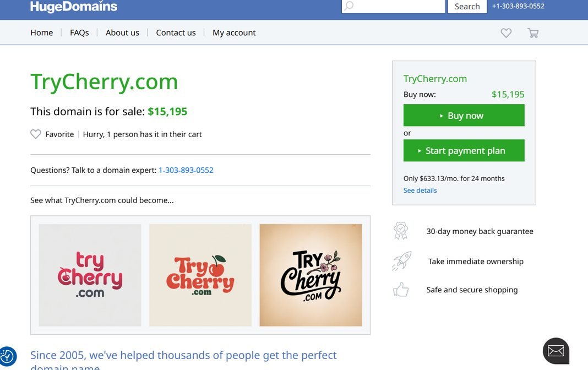
Task: Click the Search button
Action: point(467,7)
